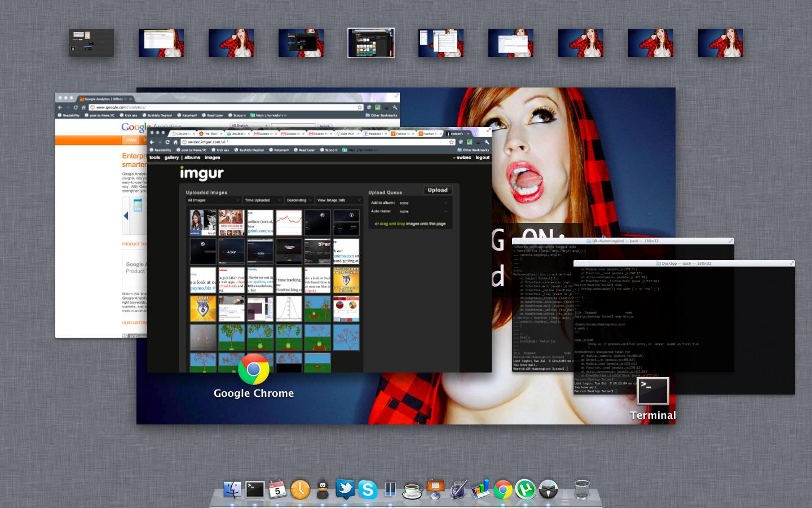Screen dimensions: 812x508
Task: Click the swizec.imgur.com address bar
Action: (x=319, y=142)
